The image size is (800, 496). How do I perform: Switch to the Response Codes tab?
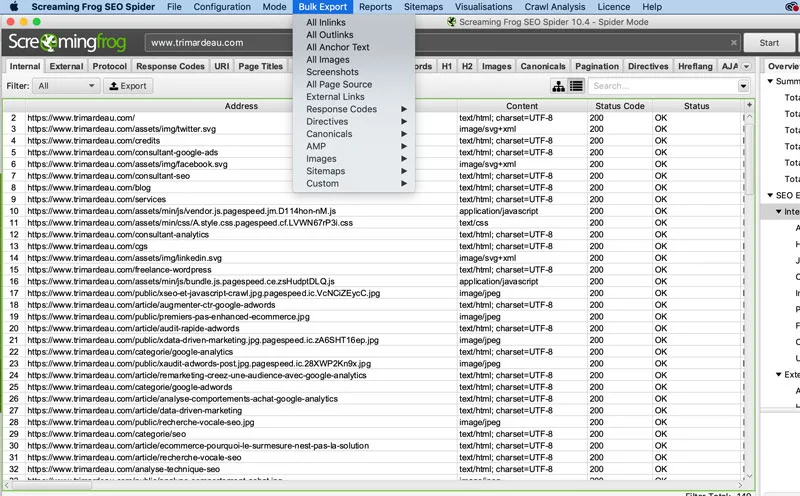170,66
